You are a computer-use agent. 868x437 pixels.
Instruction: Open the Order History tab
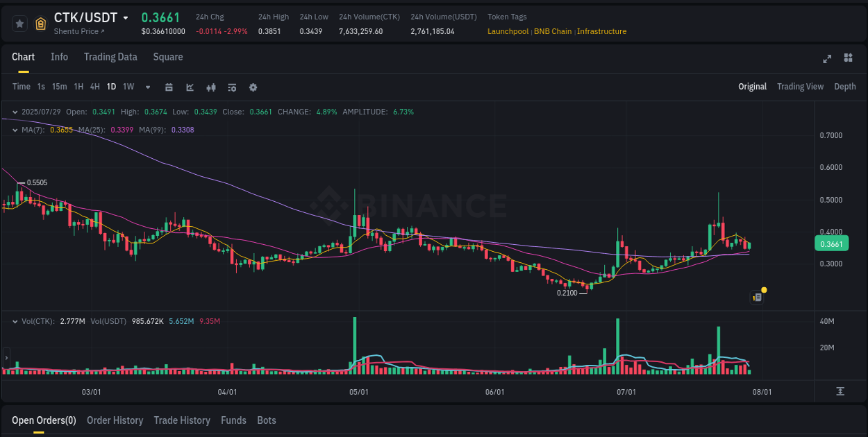tap(115, 420)
